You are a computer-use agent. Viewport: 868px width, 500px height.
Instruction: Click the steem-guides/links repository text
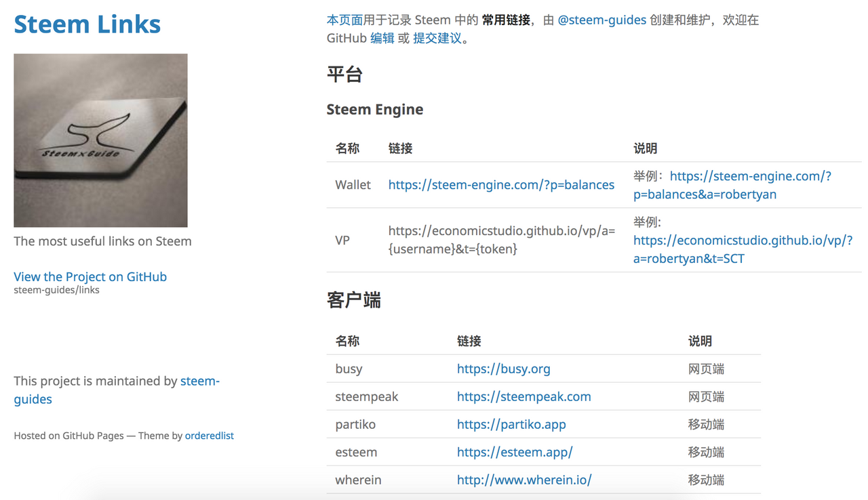tap(56, 290)
